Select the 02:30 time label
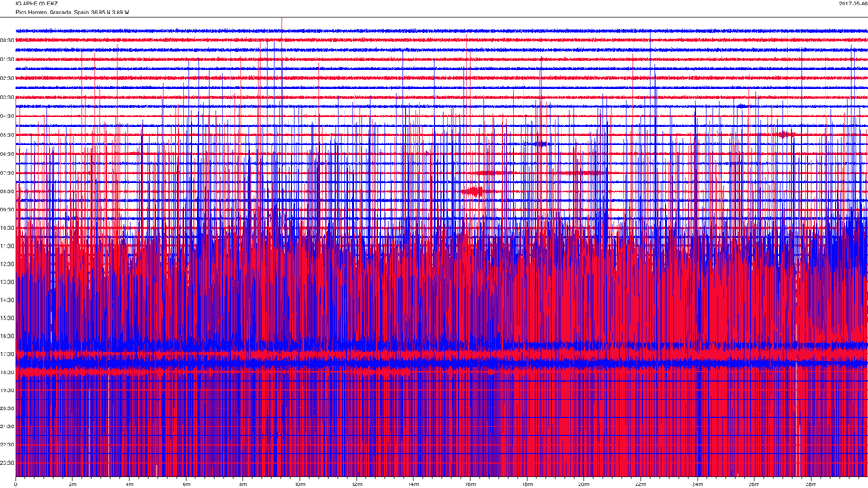Viewport: 868px width, 488px height. 7,79
